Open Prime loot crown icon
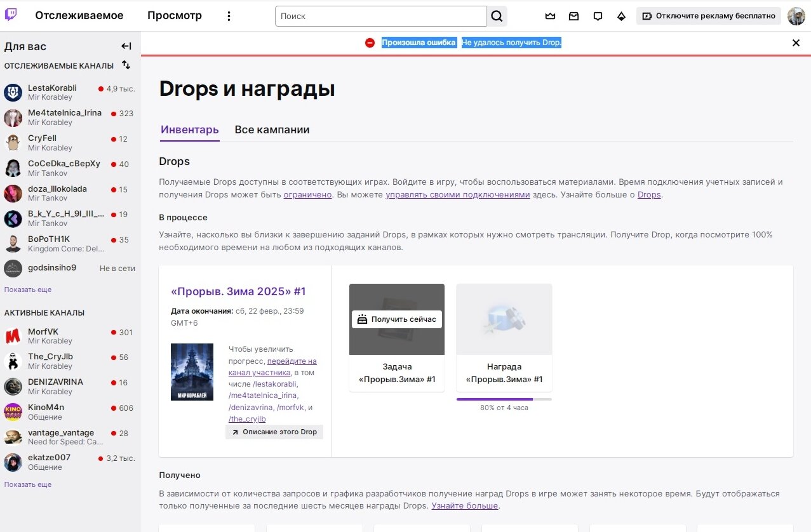The height and width of the screenshot is (532, 811). 551,16
